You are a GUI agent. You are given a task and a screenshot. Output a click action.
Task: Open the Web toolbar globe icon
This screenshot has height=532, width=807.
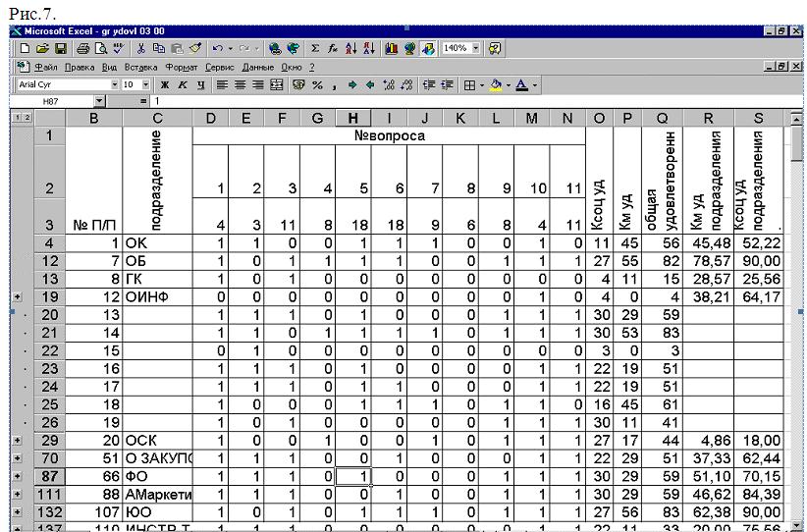[293, 49]
